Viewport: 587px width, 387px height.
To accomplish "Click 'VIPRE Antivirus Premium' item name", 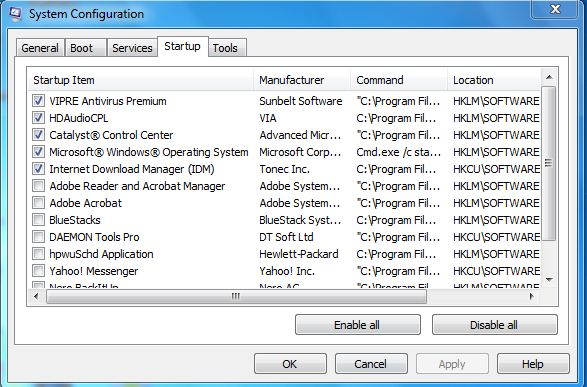I will coord(108,101).
